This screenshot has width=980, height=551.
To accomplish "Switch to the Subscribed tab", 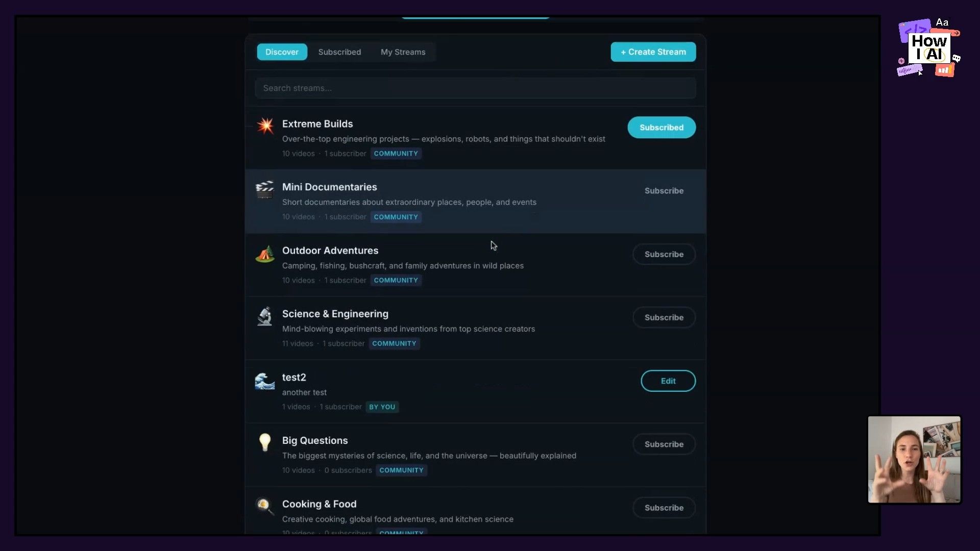I will (339, 52).
